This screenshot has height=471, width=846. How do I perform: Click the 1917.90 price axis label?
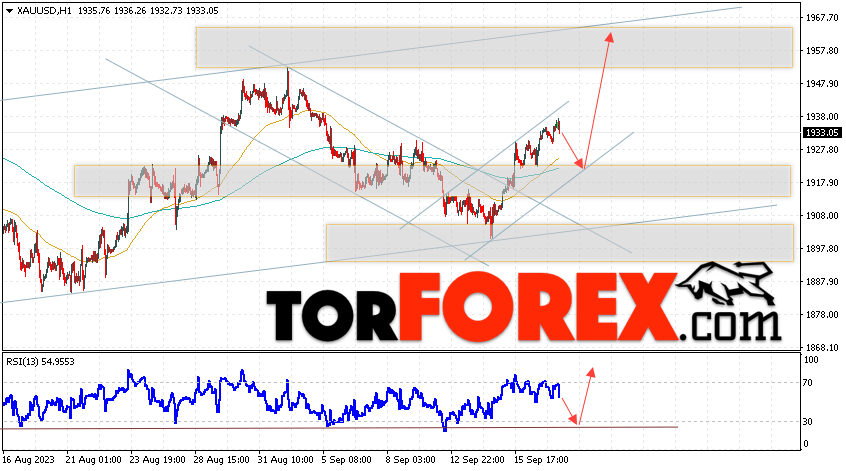pos(822,183)
